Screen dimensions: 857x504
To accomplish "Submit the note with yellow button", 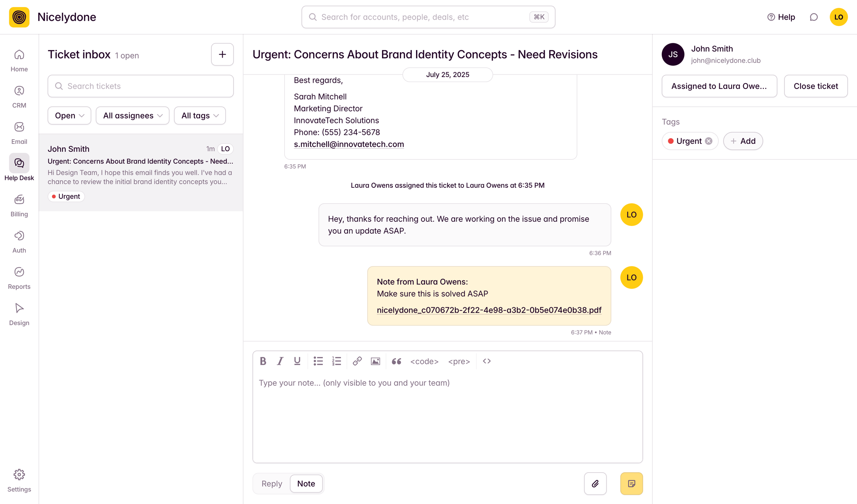I will [631, 484].
